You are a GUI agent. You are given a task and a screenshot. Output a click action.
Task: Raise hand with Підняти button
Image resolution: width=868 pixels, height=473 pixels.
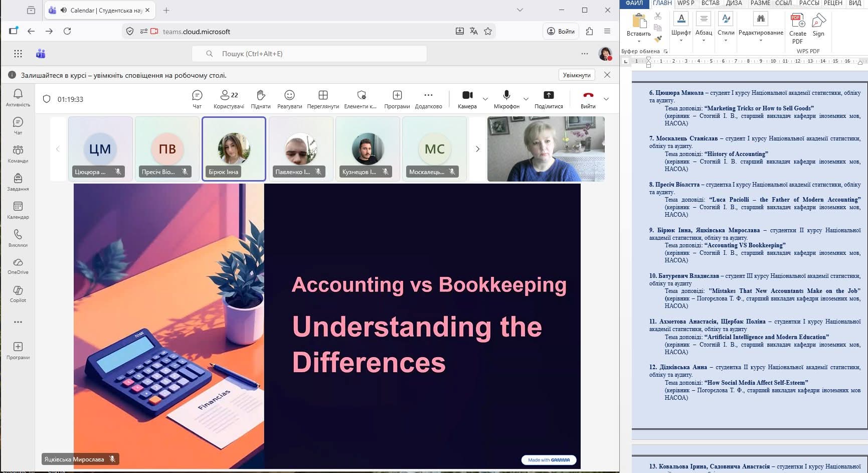(x=260, y=99)
